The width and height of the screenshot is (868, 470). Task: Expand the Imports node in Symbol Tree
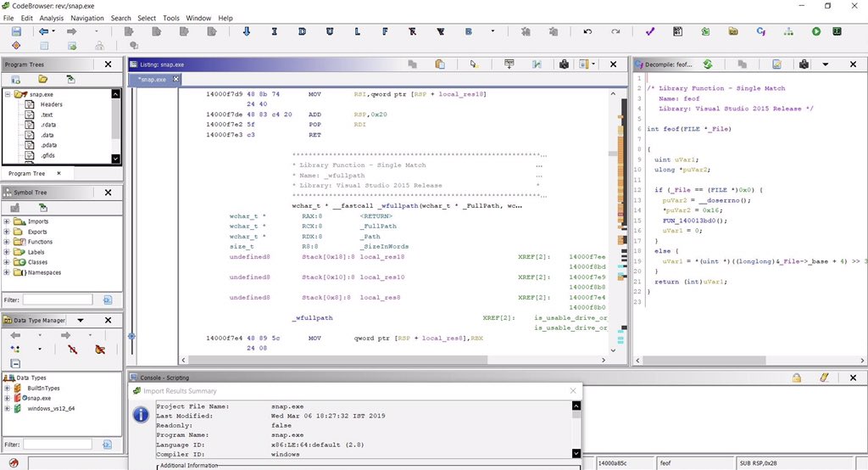click(7, 221)
